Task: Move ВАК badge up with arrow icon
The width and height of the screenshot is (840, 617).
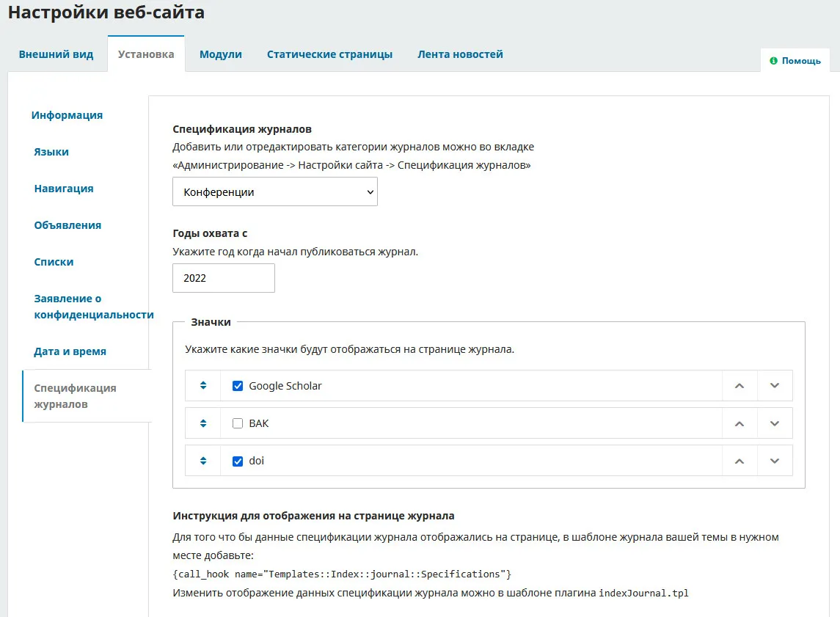Action: 739,423
